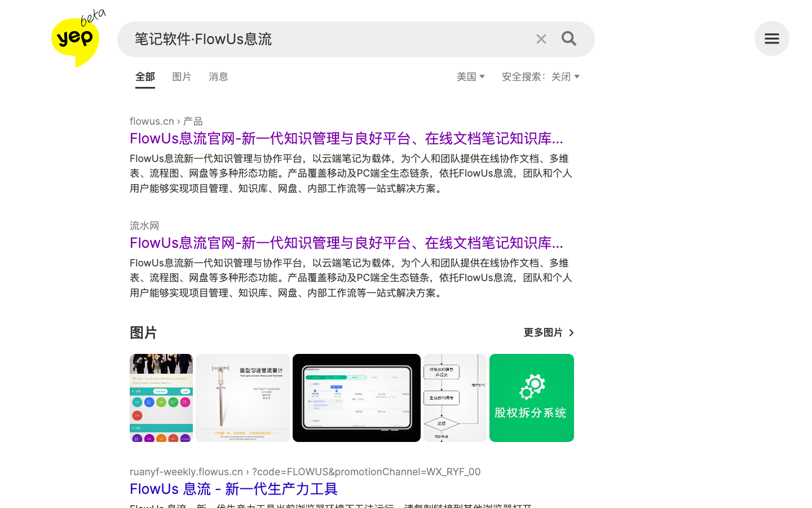
Task: Switch to the 图片 tab
Action: pyautogui.click(x=182, y=76)
